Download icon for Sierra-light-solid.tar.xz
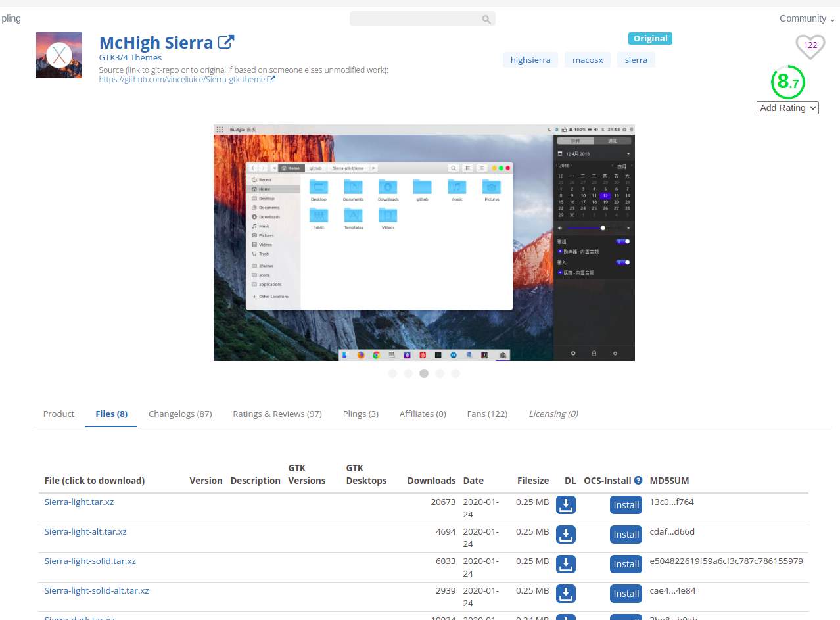Viewport: 840px width, 620px height. point(566,564)
